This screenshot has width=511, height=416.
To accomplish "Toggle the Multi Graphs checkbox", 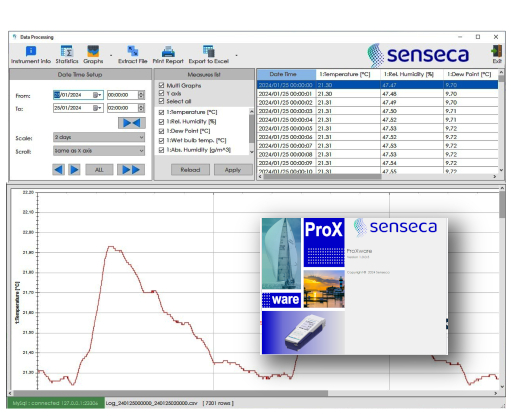I will click(x=162, y=85).
